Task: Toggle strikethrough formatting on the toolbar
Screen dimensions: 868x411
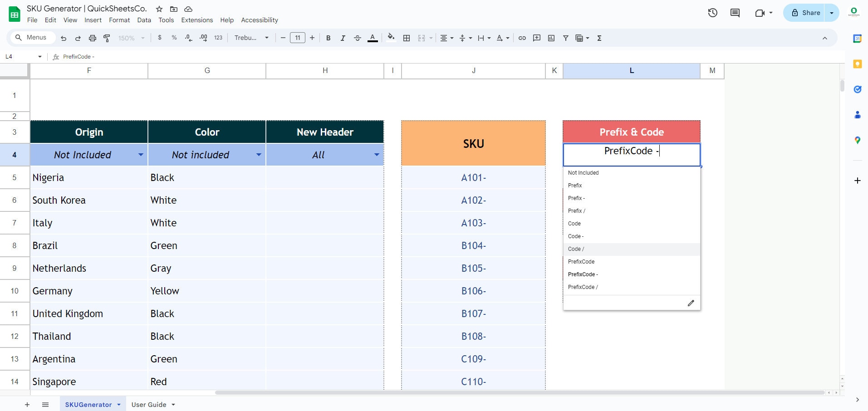Action: (358, 38)
